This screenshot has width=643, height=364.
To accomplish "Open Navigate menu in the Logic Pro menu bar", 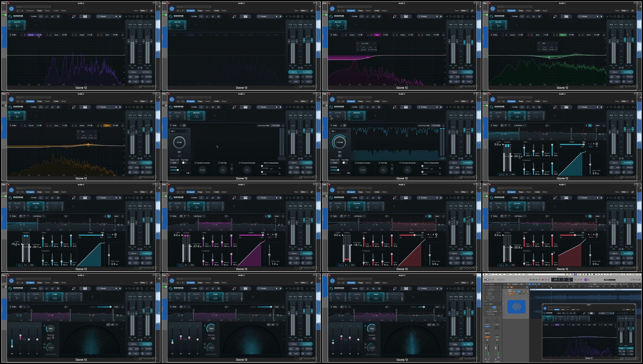I will [x=508, y=274].
